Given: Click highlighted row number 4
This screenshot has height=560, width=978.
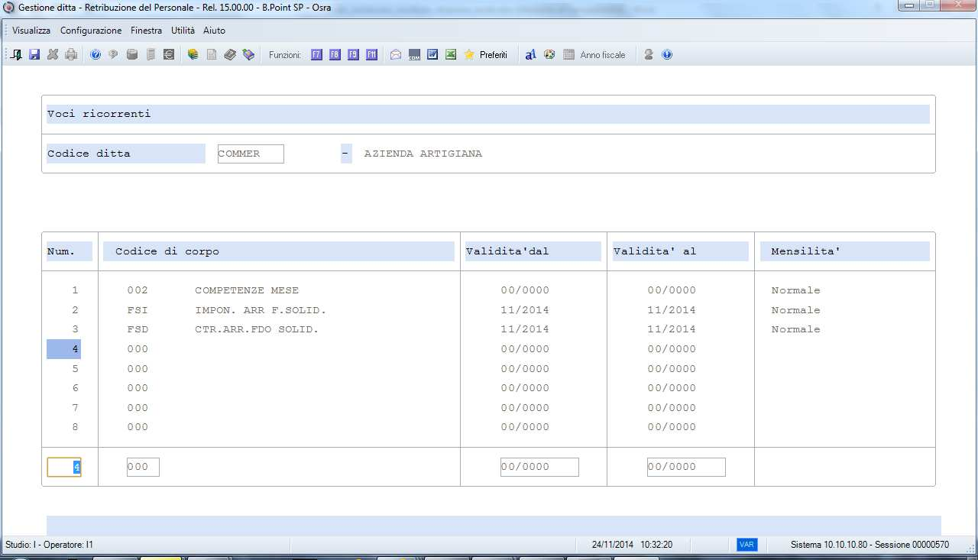Looking at the screenshot, I should (x=64, y=349).
